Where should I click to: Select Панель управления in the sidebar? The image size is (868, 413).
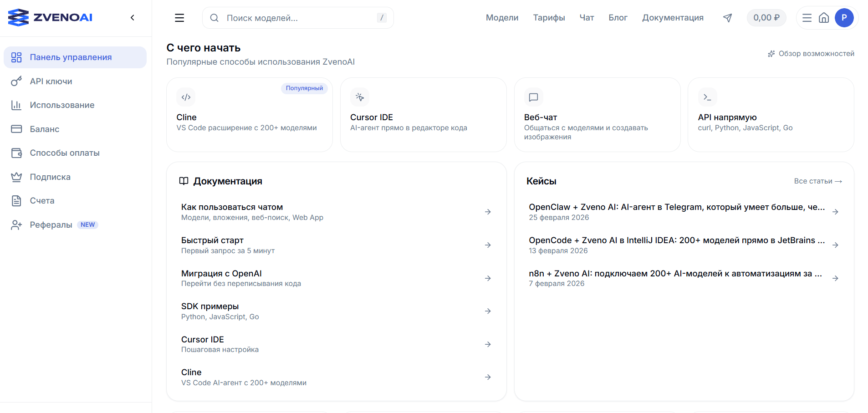[x=75, y=57]
